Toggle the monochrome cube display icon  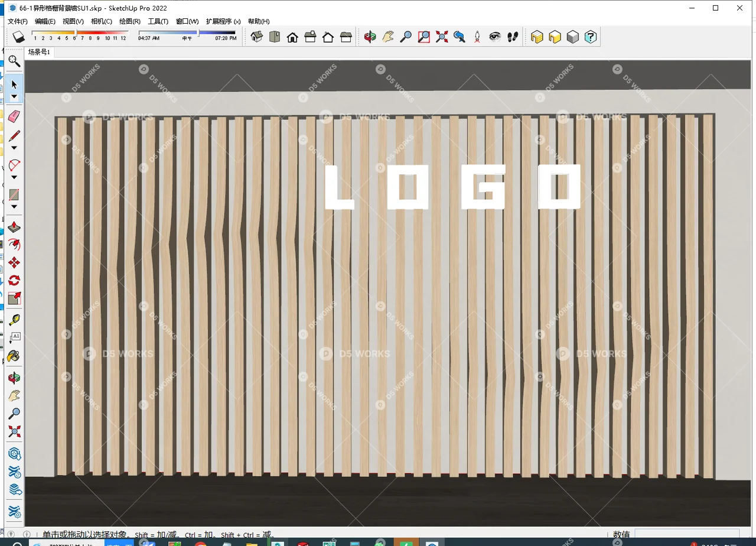(x=572, y=37)
